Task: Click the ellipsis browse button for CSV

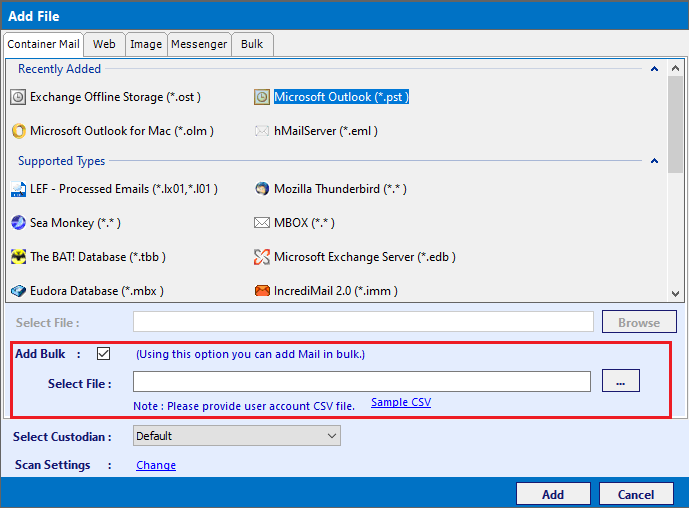Action: [620, 381]
